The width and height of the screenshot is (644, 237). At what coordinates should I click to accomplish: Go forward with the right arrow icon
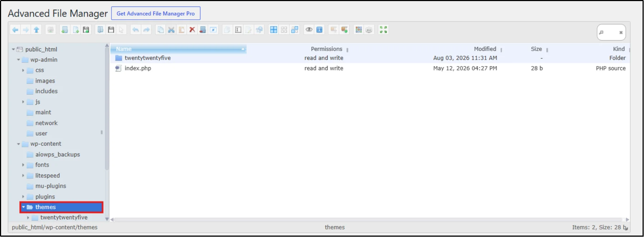pyautogui.click(x=26, y=30)
